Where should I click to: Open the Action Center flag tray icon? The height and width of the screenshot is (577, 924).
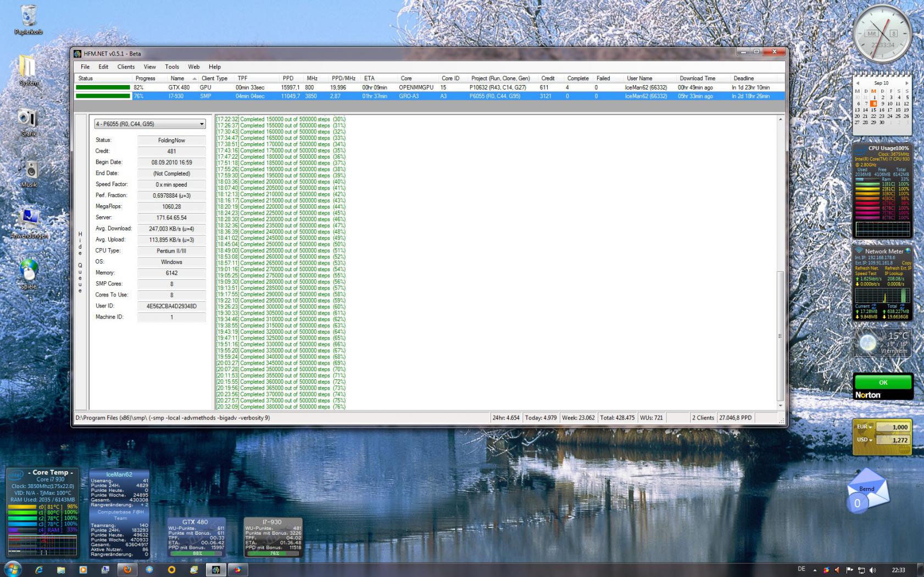(x=849, y=570)
